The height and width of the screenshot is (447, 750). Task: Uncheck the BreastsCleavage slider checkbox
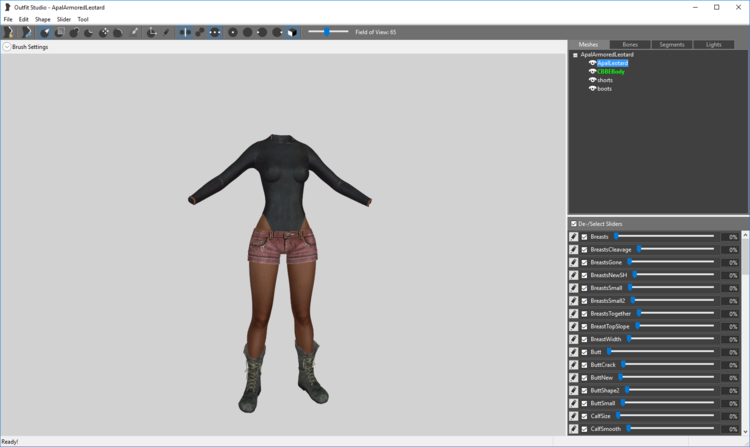[584, 250]
